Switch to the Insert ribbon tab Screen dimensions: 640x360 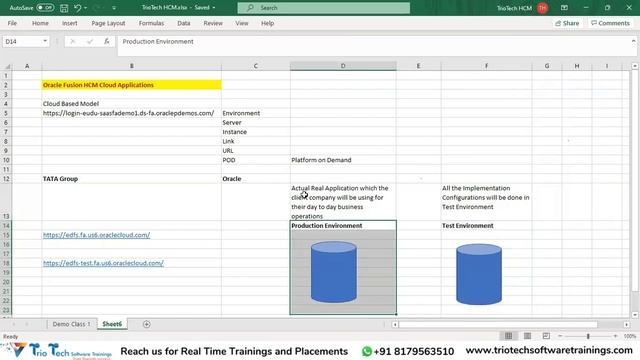(x=69, y=23)
